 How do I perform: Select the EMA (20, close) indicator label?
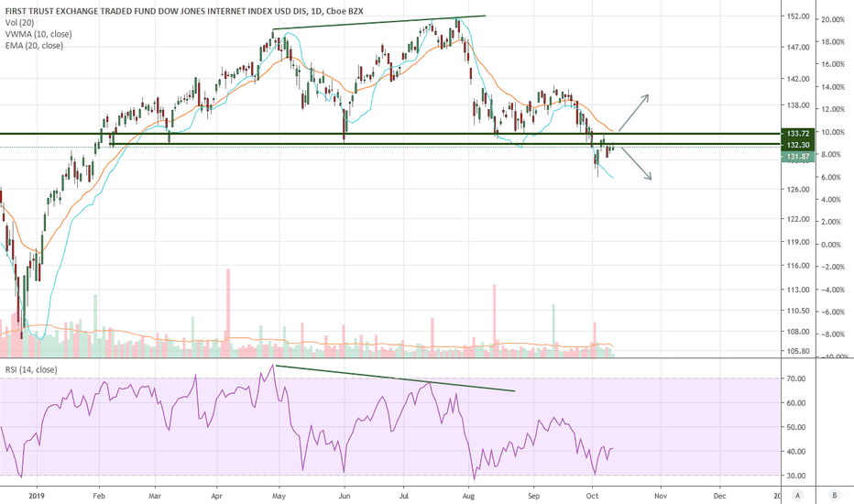pos(34,45)
